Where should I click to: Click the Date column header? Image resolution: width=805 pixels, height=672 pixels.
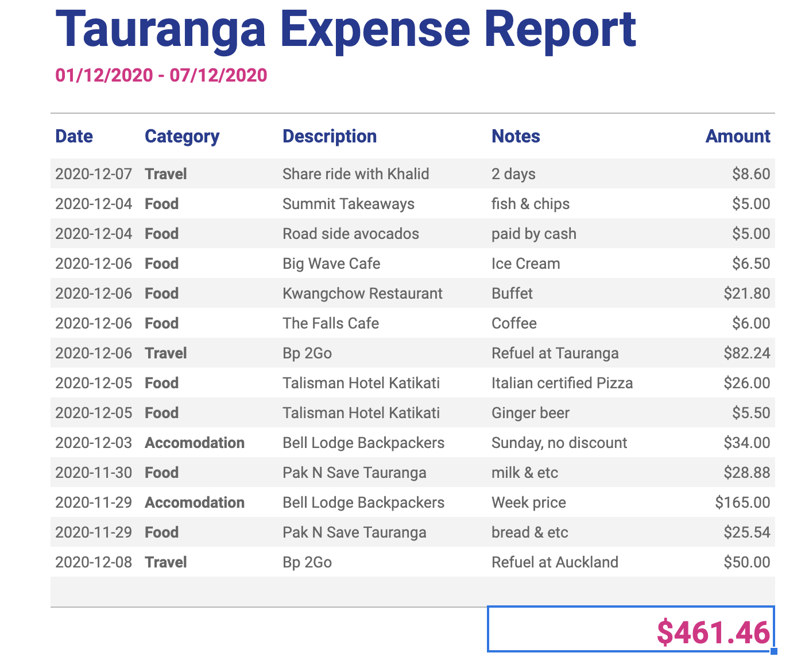pos(74,136)
